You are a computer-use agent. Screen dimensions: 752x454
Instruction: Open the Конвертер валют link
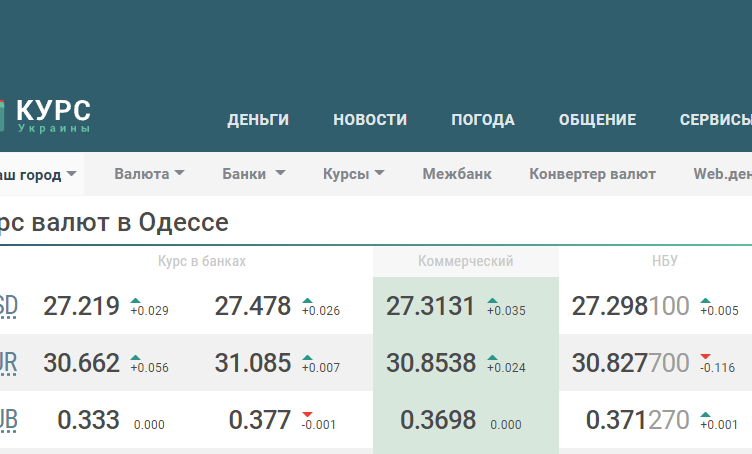coord(592,174)
